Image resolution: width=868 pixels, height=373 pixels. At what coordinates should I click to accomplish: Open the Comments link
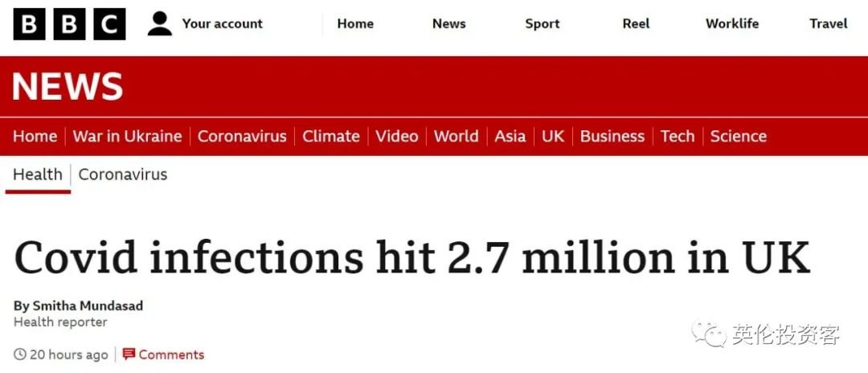click(x=171, y=355)
